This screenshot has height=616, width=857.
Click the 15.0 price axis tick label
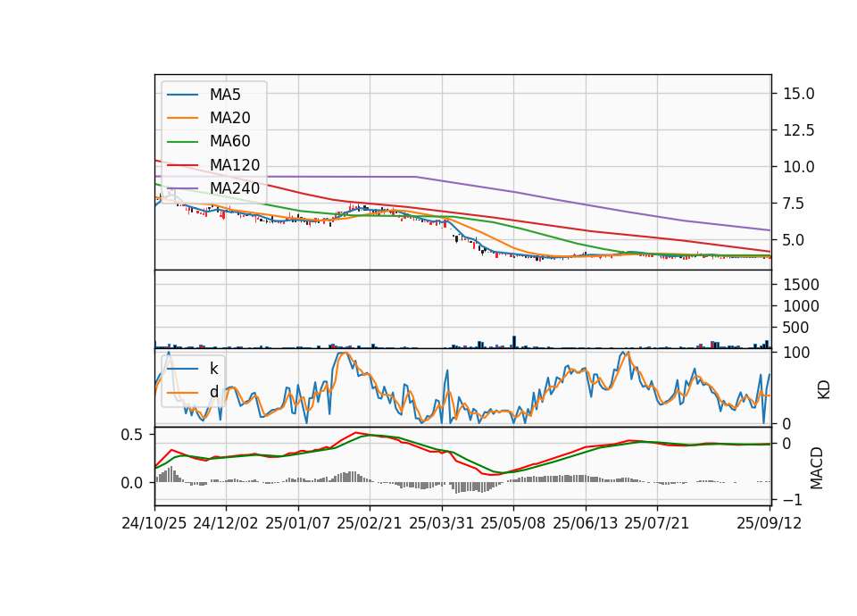point(798,94)
